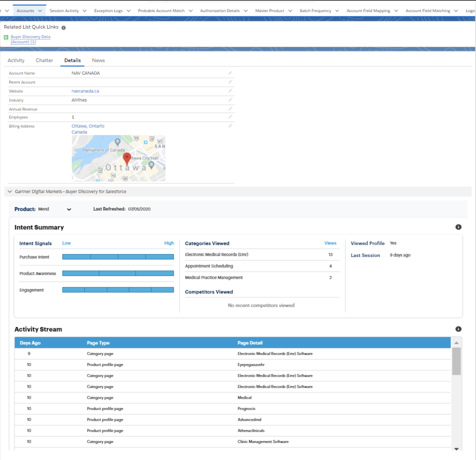Edit the Website field

click(x=230, y=91)
